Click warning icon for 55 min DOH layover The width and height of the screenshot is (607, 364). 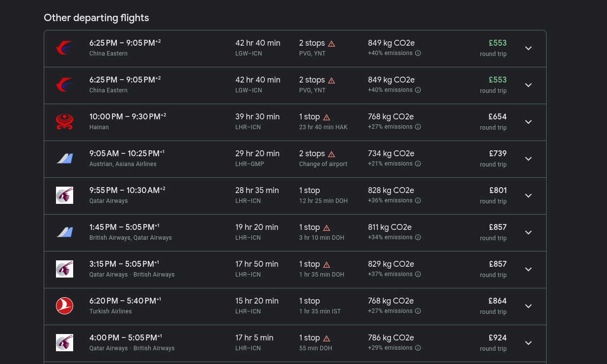click(327, 338)
